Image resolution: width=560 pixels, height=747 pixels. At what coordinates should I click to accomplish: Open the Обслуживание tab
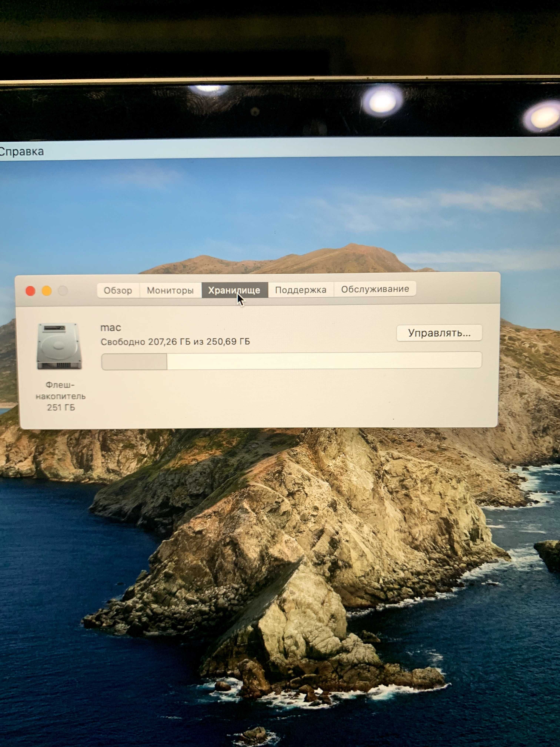[x=375, y=289]
